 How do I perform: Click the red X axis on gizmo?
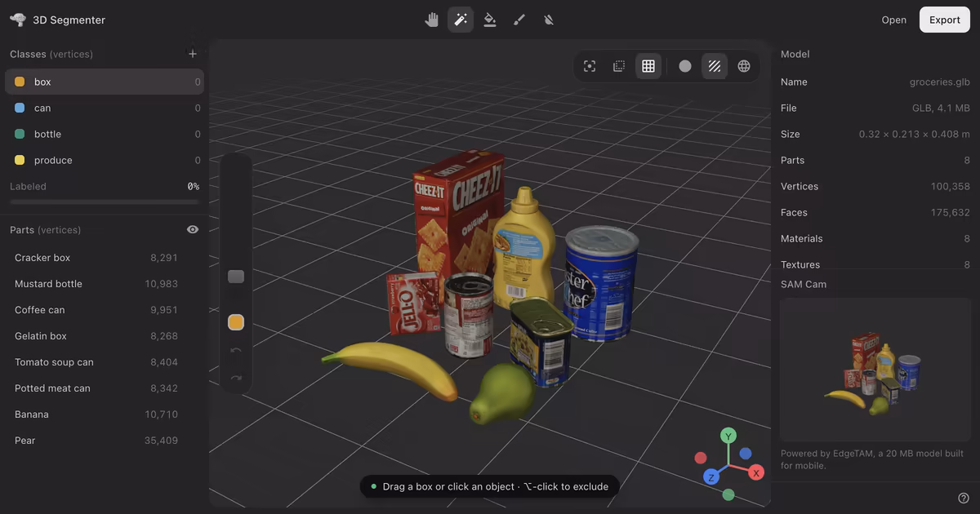pyautogui.click(x=757, y=473)
